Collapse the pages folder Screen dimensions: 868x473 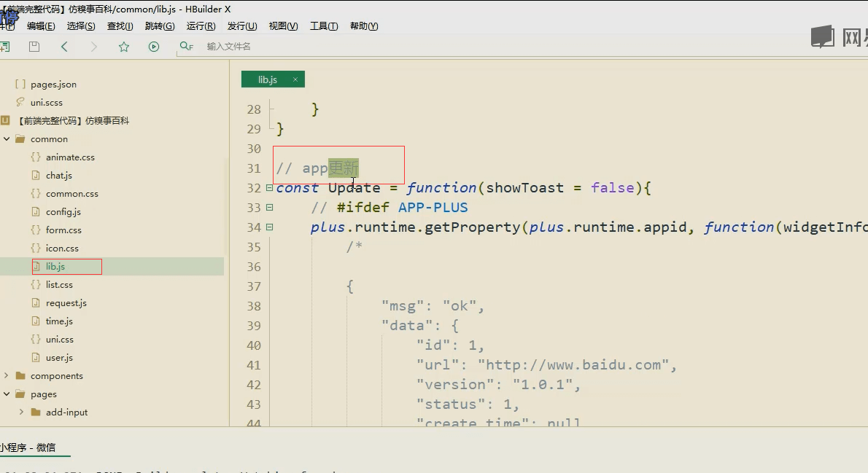pos(7,394)
